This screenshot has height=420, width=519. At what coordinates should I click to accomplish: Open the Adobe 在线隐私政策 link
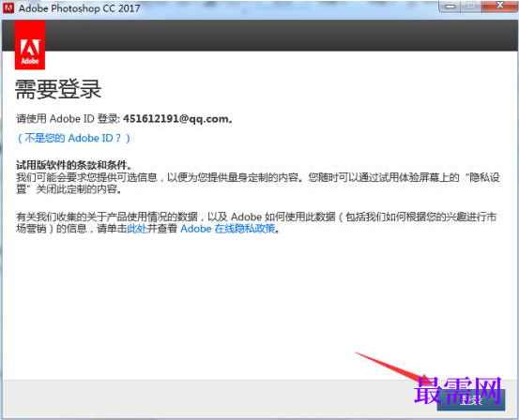228,229
